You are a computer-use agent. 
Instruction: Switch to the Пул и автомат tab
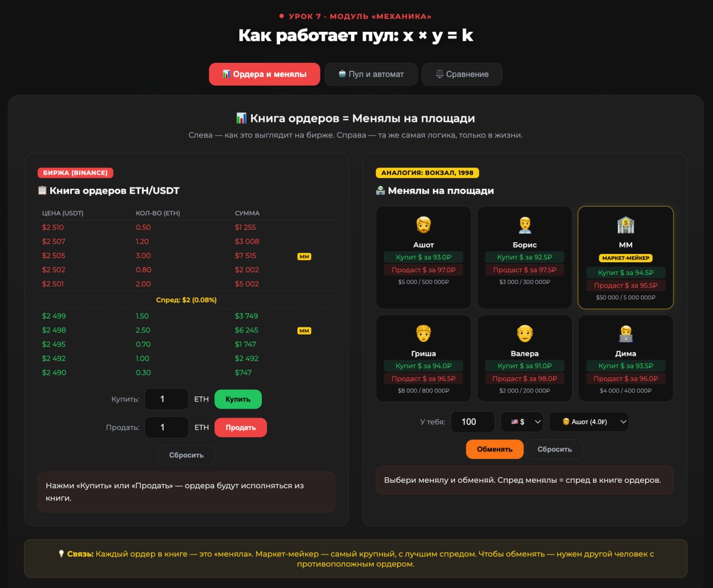(x=371, y=74)
